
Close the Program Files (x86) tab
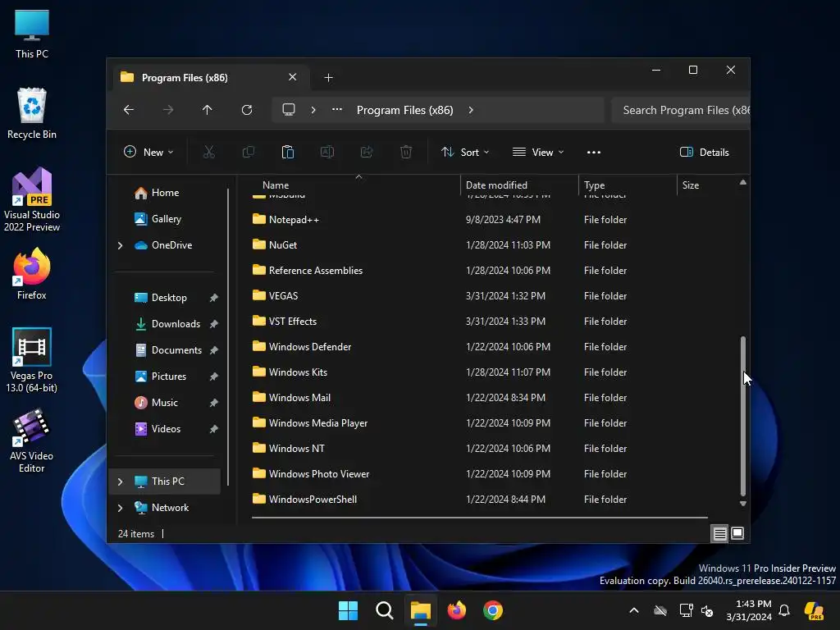[x=293, y=77]
